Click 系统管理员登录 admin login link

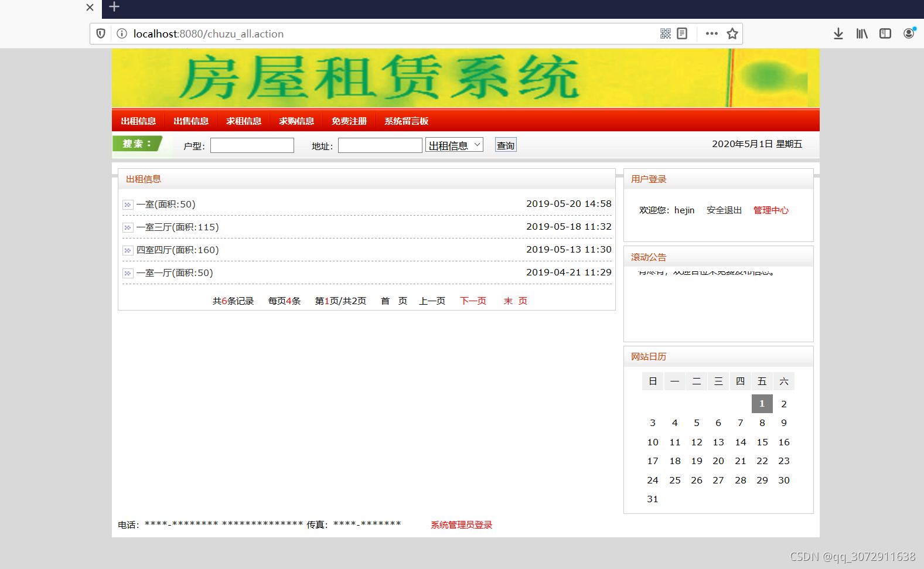462,524
